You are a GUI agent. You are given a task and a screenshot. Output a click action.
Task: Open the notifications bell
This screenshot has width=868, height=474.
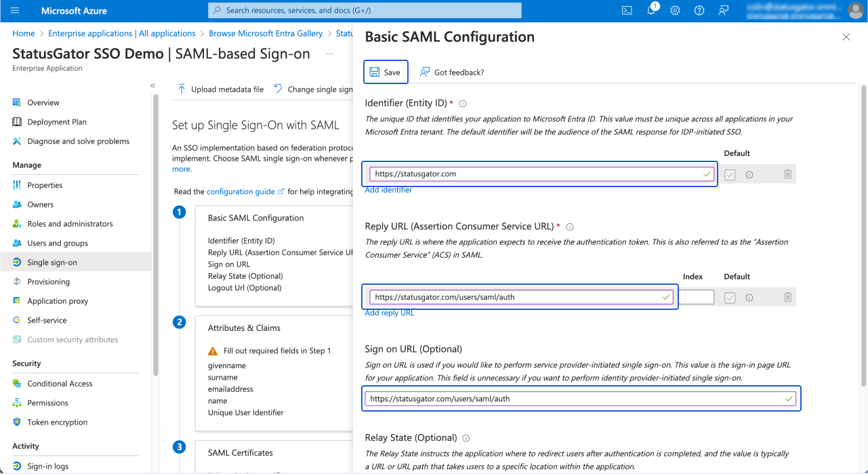[x=651, y=11]
